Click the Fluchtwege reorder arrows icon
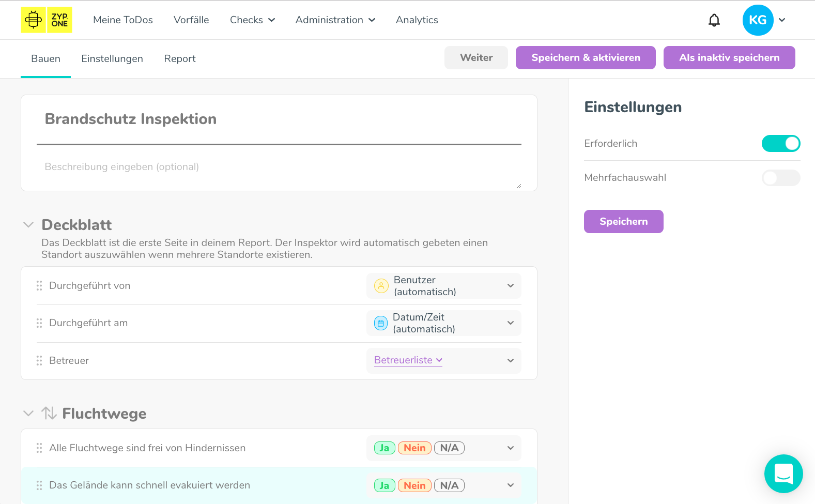 pos(49,413)
